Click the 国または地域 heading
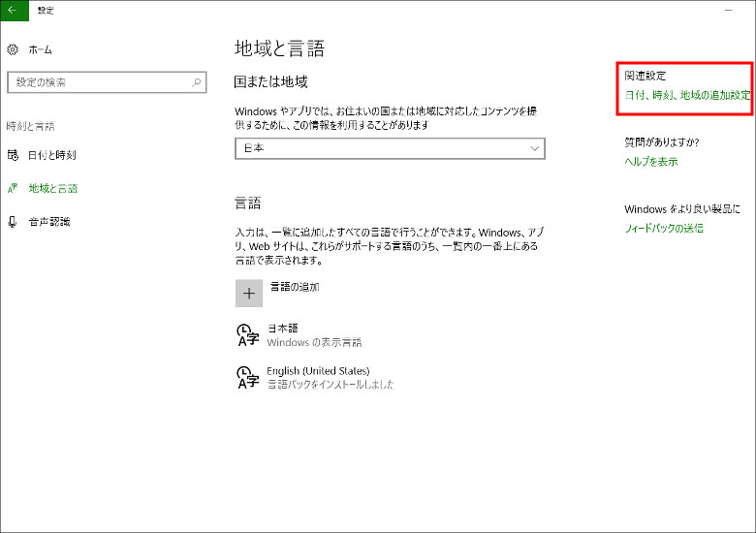The width and height of the screenshot is (756, 533). tap(271, 81)
